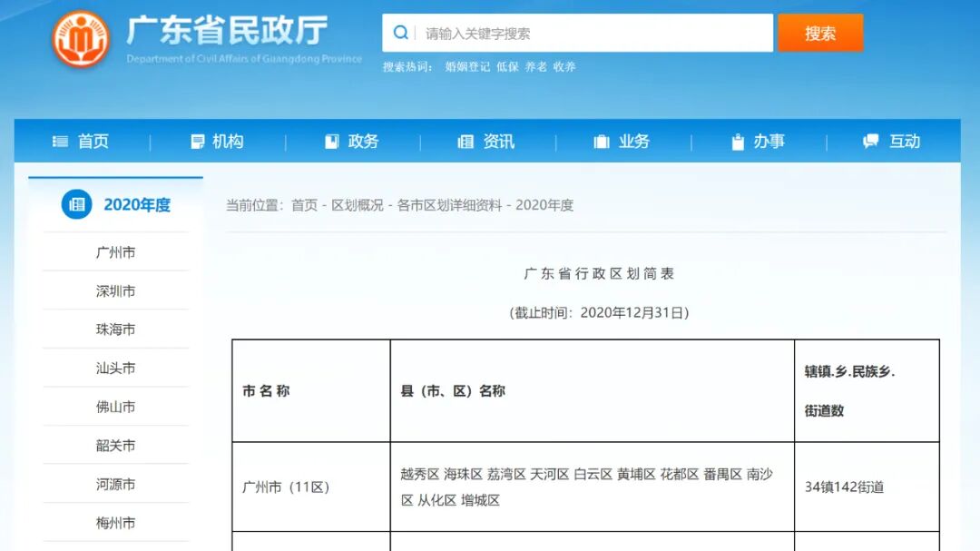Click the blue circle icon beside 2020年度
This screenshot has height=551, width=980.
click(77, 204)
